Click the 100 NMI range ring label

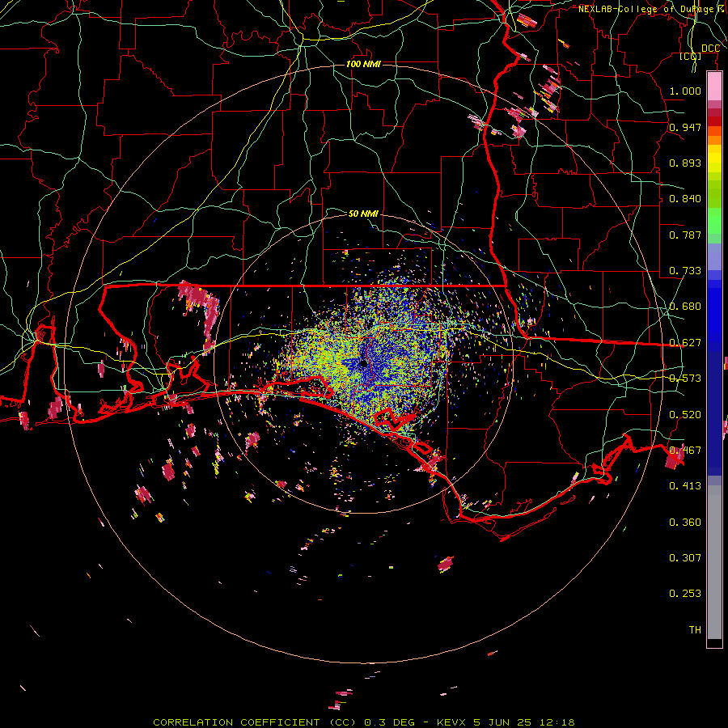click(x=363, y=64)
